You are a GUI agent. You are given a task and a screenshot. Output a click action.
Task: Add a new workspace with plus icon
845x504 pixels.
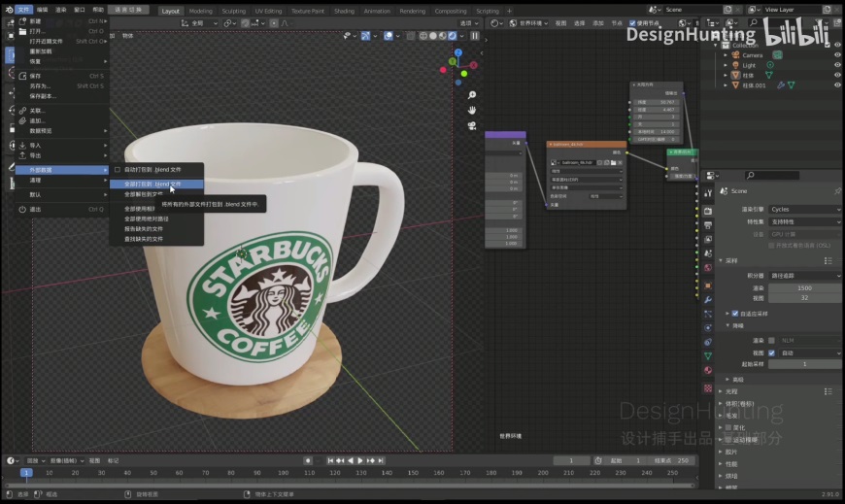[x=509, y=11]
